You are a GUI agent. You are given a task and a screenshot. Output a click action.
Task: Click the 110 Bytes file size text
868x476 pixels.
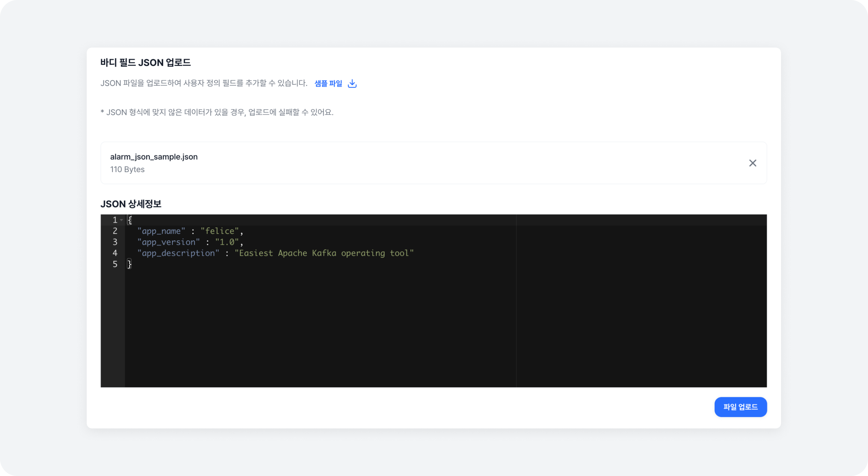(127, 169)
